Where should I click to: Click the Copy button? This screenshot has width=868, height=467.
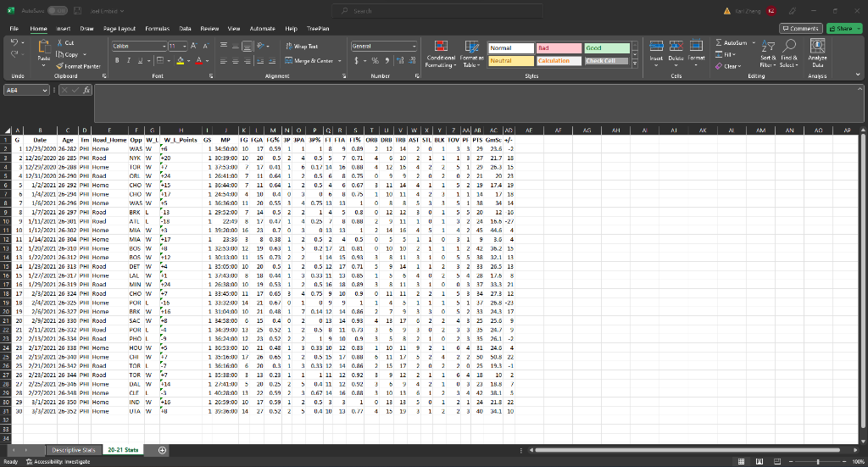68,54
